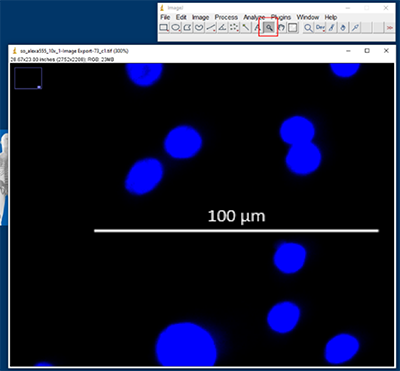Open the Analyze menu

[x=254, y=17]
